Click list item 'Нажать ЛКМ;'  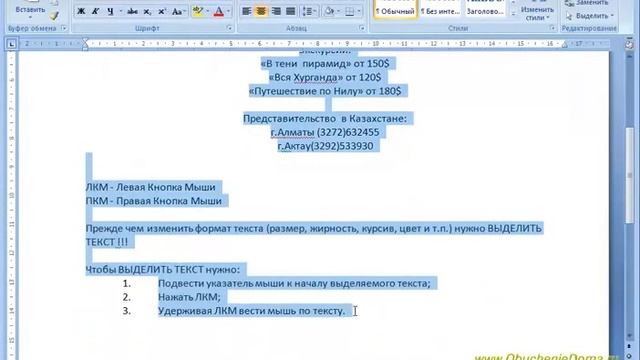(x=189, y=297)
